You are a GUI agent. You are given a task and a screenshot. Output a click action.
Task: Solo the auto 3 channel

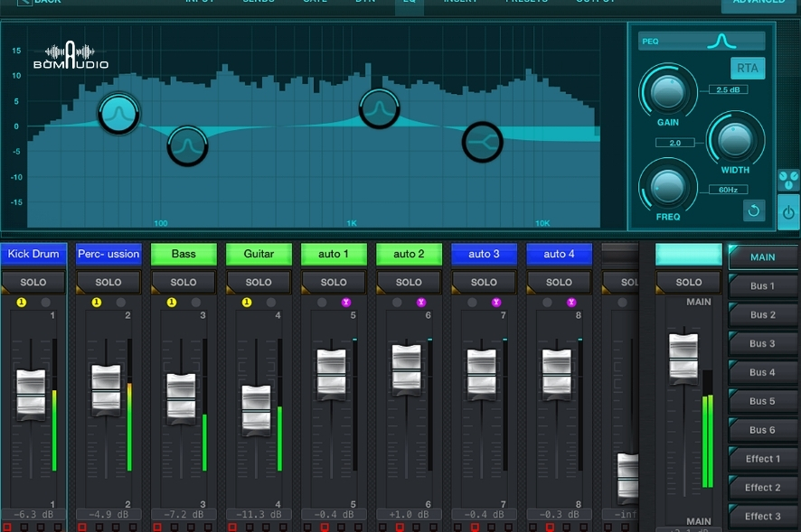(x=484, y=283)
